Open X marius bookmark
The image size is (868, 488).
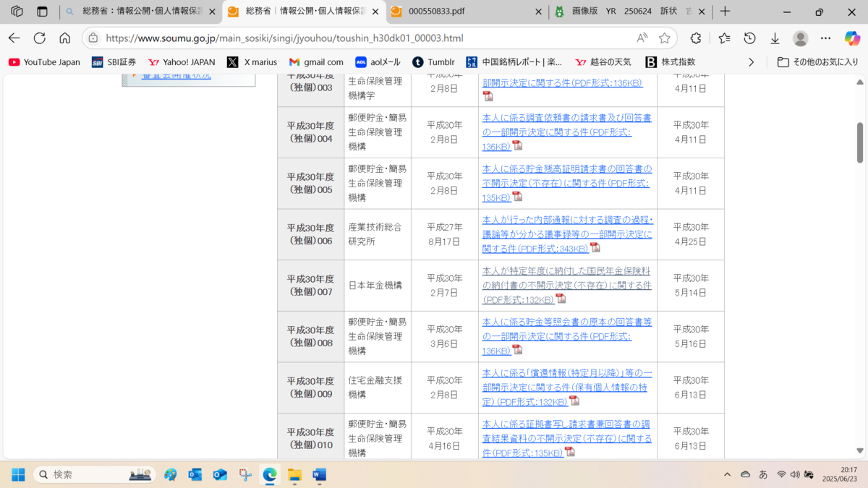[252, 62]
